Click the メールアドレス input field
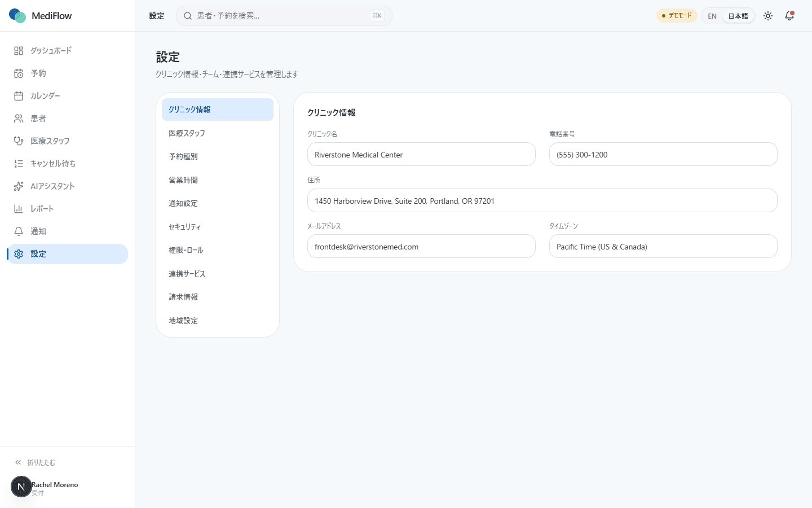The image size is (812, 508). (x=421, y=246)
